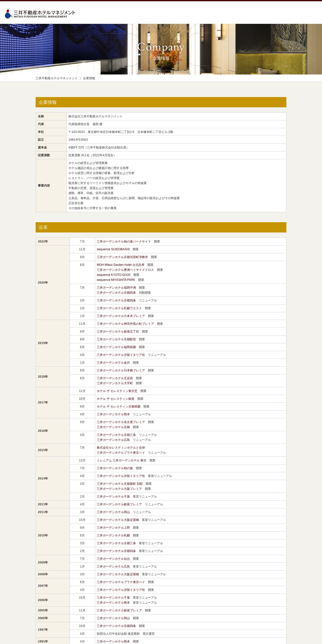This screenshot has width=322, height=644.
Task: Open 三井ガーデンホテル日本橋プレミア link
Action: (121, 370)
